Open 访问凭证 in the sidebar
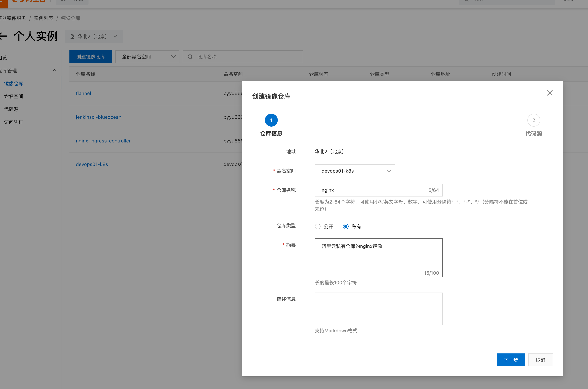The height and width of the screenshot is (389, 588). 14,122
